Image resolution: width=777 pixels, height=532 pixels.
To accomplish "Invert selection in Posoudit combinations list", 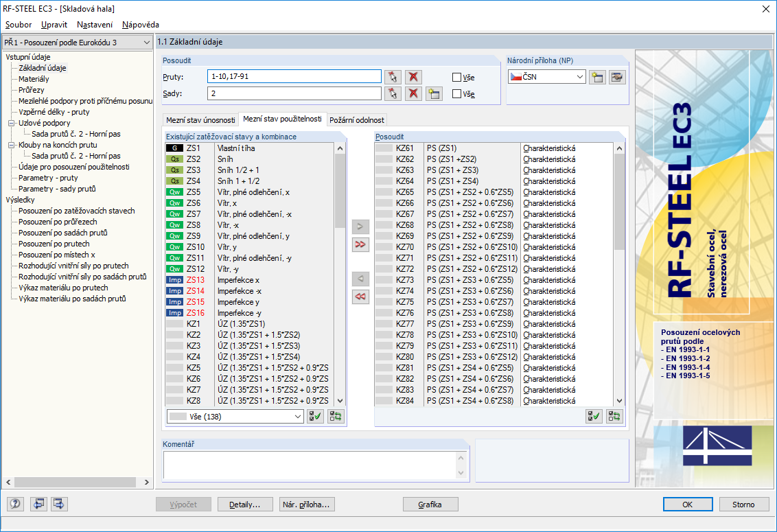I will pos(614,417).
